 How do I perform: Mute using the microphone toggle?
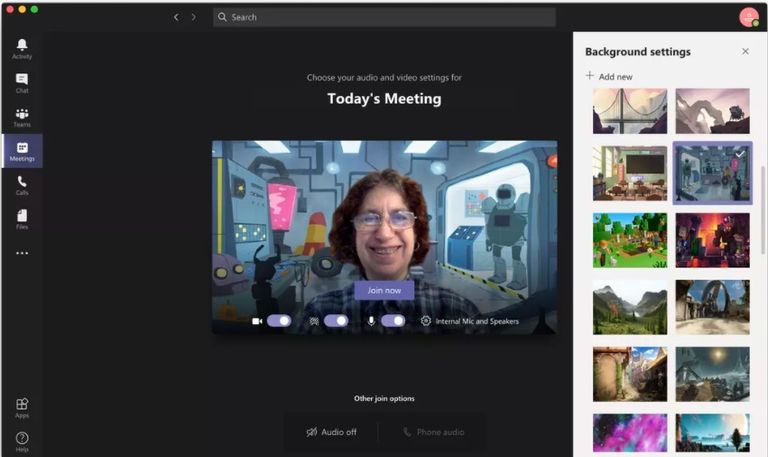pyautogui.click(x=393, y=321)
